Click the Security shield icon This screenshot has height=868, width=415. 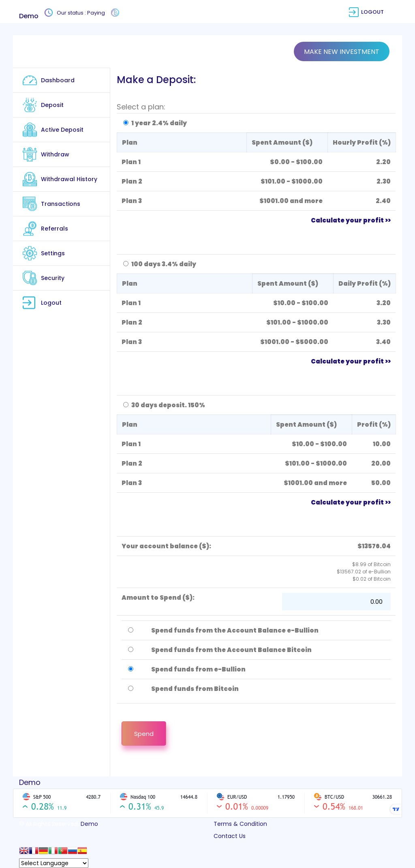coord(30,278)
